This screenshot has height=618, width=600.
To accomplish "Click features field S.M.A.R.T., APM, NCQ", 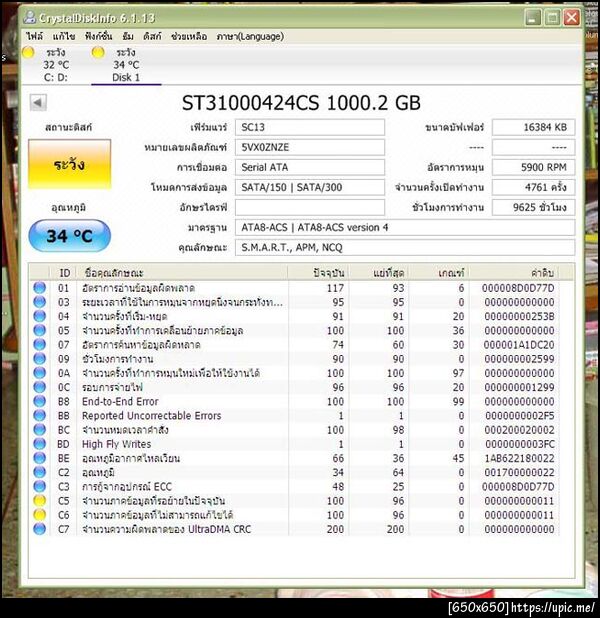I will (405, 248).
